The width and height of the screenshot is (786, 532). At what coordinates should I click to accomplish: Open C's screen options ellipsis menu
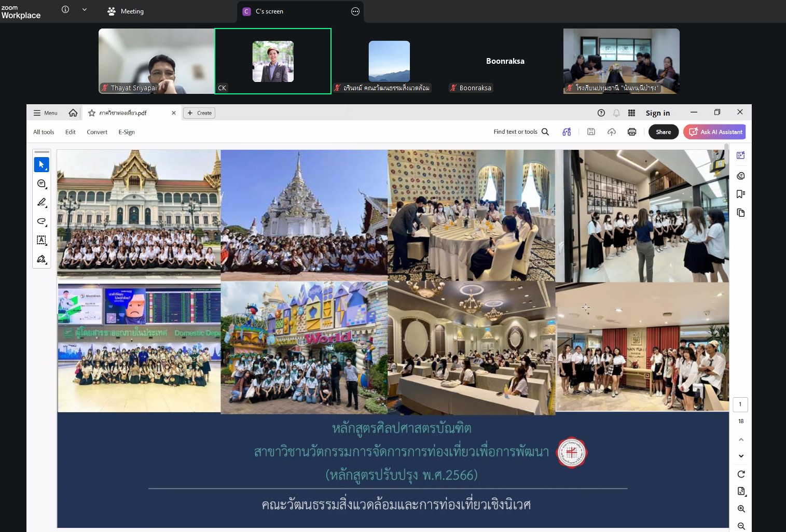355,11
